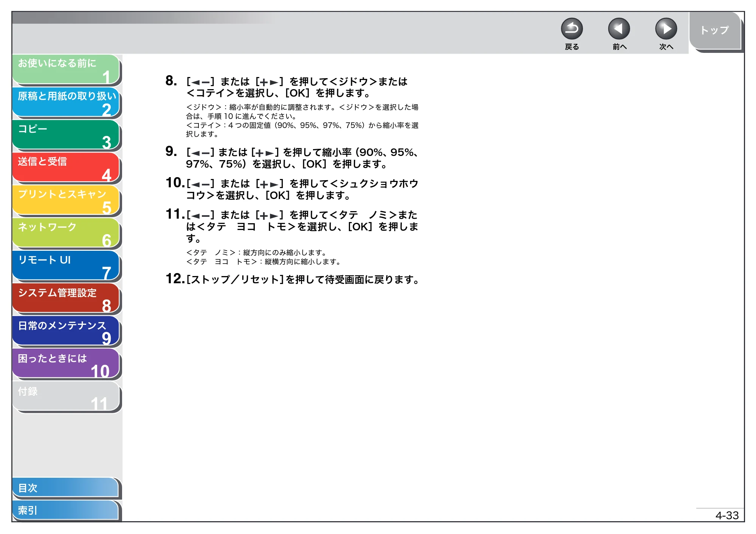The height and width of the screenshot is (534, 756).
Task: Click the <タテ ヨコ トモ> description line
Action: point(263,262)
